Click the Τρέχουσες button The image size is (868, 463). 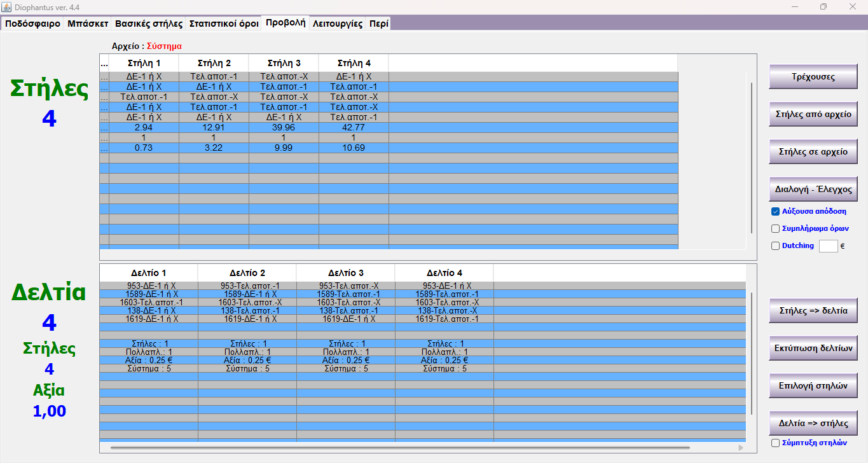point(813,77)
